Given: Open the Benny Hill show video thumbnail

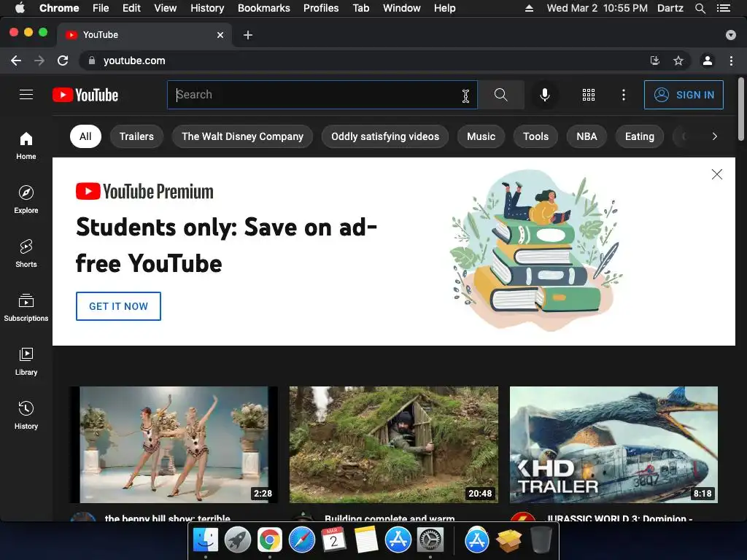Looking at the screenshot, I should (x=174, y=444).
